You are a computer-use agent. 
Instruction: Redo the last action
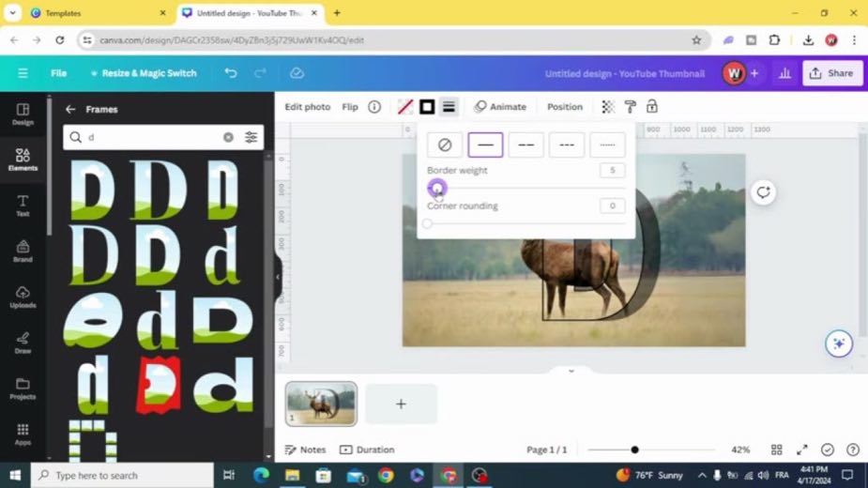(260, 73)
